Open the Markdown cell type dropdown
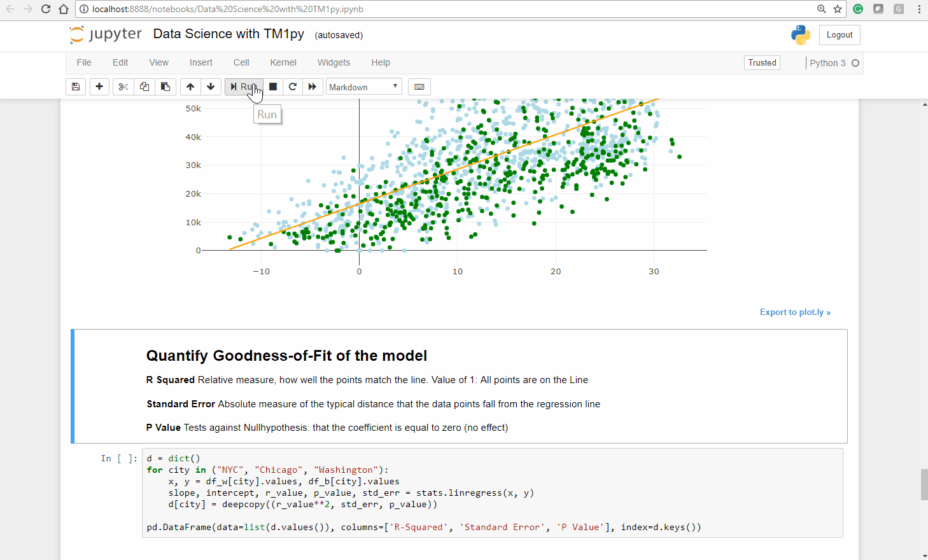This screenshot has width=928, height=560. click(x=363, y=87)
